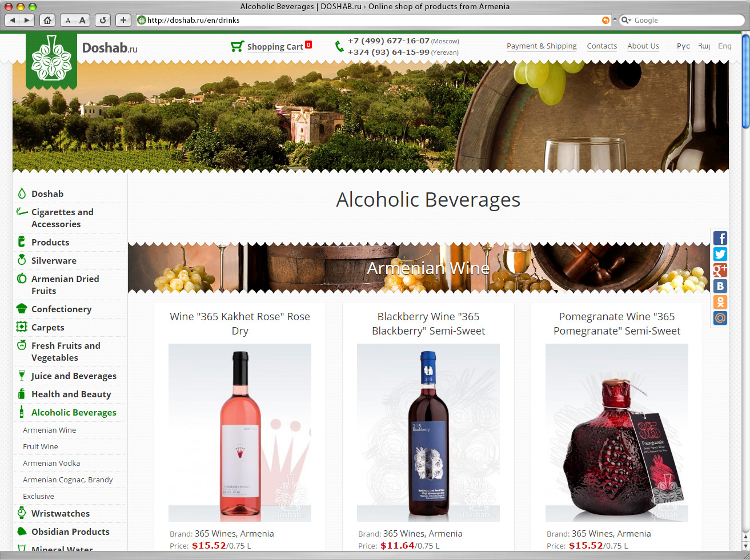Open the Confectionery category

click(61, 309)
